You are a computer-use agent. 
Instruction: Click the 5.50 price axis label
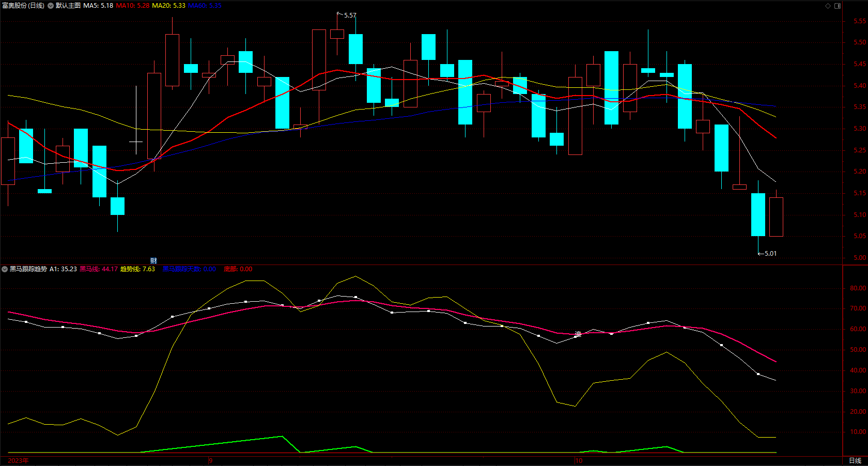pos(860,42)
